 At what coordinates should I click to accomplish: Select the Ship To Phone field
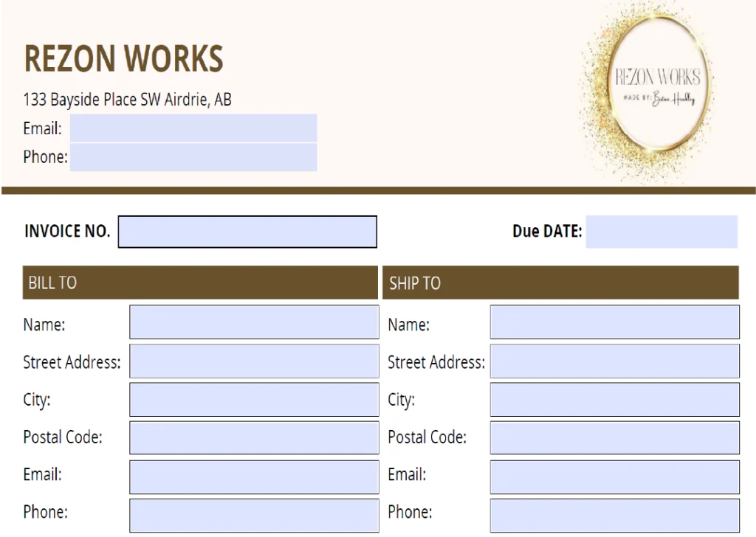coord(614,515)
